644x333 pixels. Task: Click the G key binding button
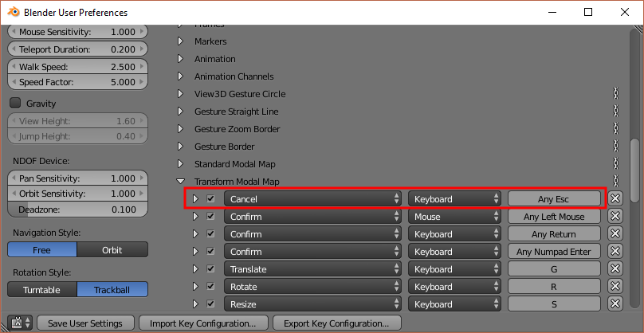pos(554,269)
